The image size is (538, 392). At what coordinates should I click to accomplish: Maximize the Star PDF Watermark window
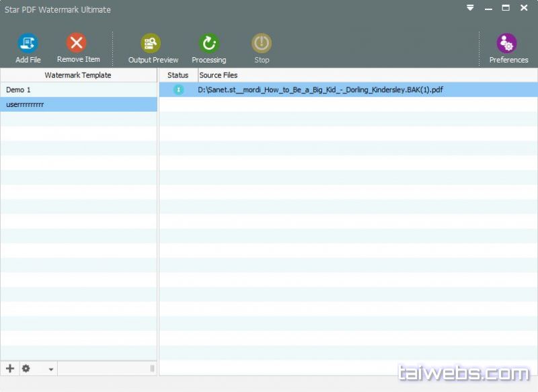(505, 9)
